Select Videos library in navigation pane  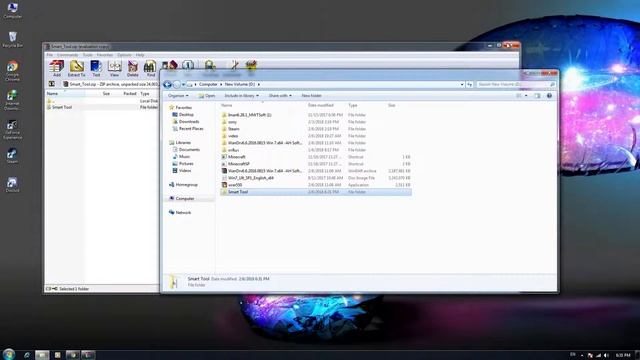point(182,170)
